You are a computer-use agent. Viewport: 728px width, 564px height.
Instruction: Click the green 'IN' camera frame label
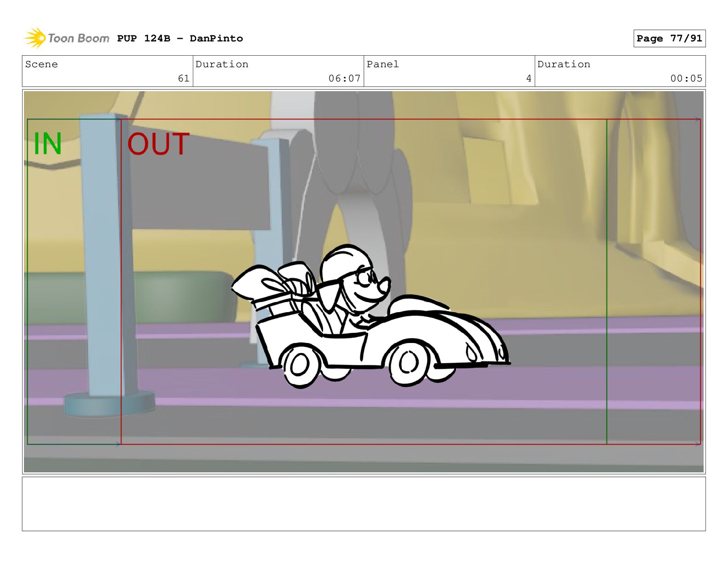pos(48,144)
